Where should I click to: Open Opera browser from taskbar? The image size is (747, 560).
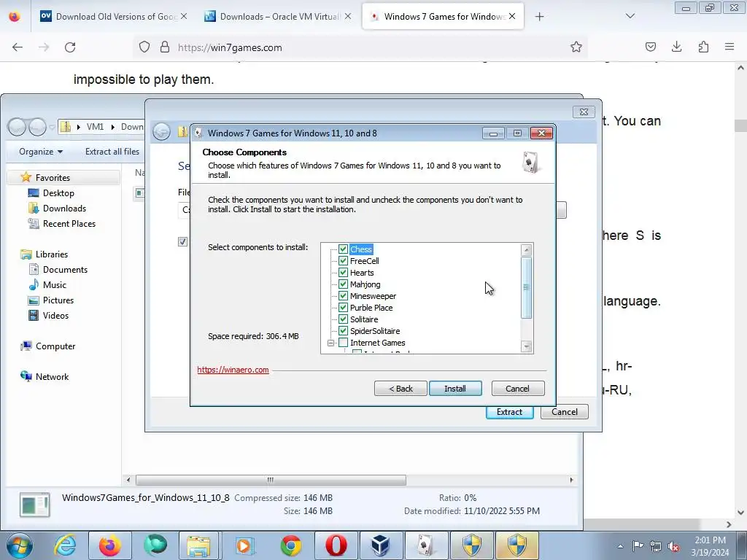[336, 545]
